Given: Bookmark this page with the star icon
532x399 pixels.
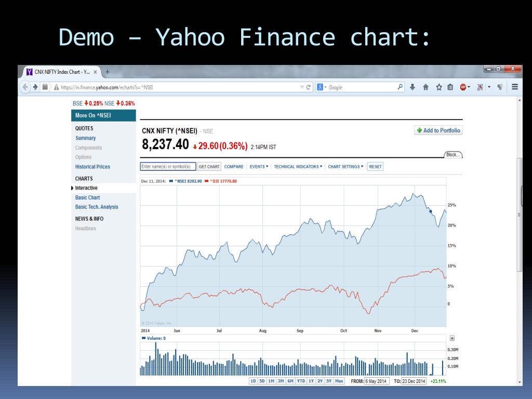Looking at the screenshot, I should [x=438, y=87].
